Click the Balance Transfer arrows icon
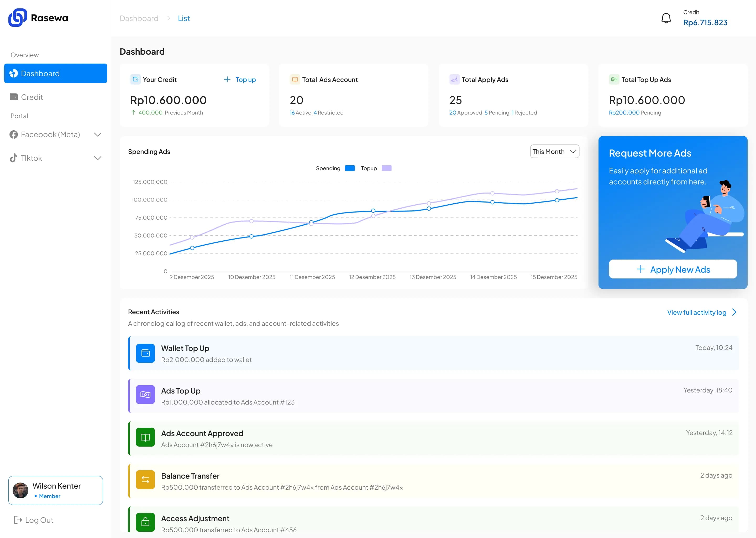 [145, 480]
